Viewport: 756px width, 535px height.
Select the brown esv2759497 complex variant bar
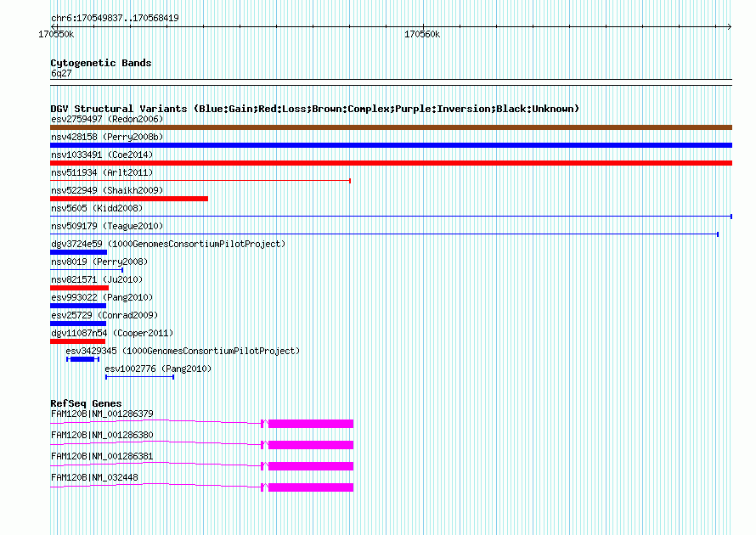(391, 127)
